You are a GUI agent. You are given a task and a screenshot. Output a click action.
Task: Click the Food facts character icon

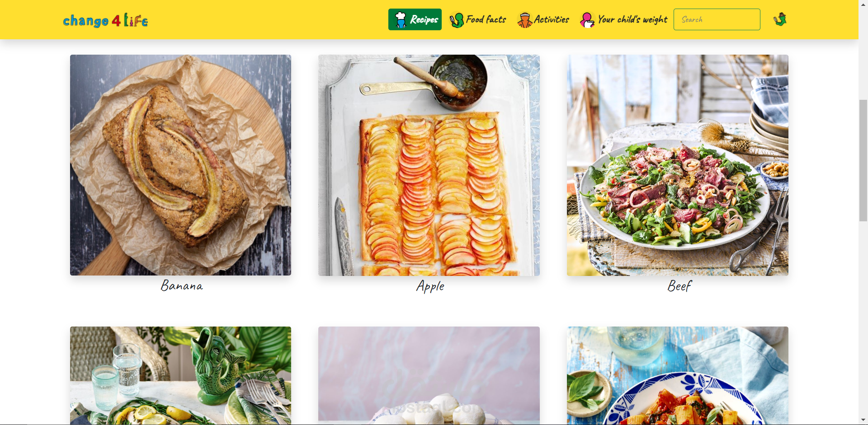coord(457,20)
